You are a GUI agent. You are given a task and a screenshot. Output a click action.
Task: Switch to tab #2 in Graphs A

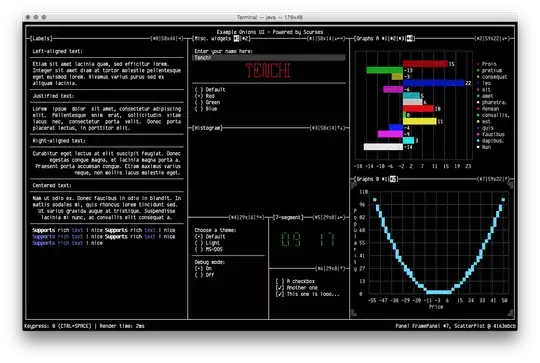click(392, 39)
